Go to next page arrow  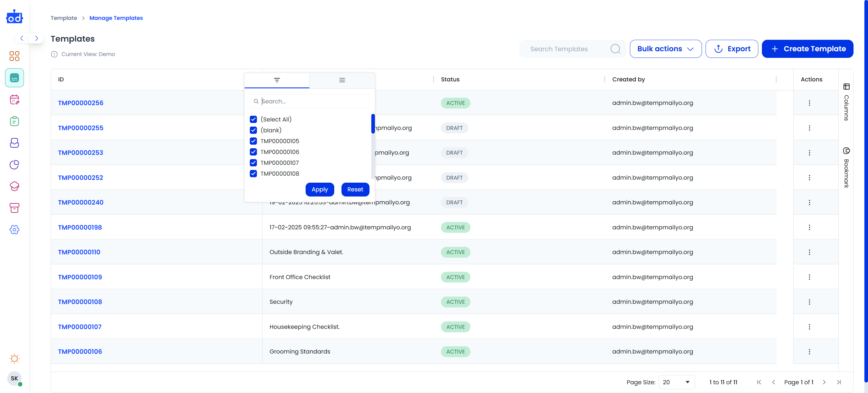pyautogui.click(x=824, y=382)
